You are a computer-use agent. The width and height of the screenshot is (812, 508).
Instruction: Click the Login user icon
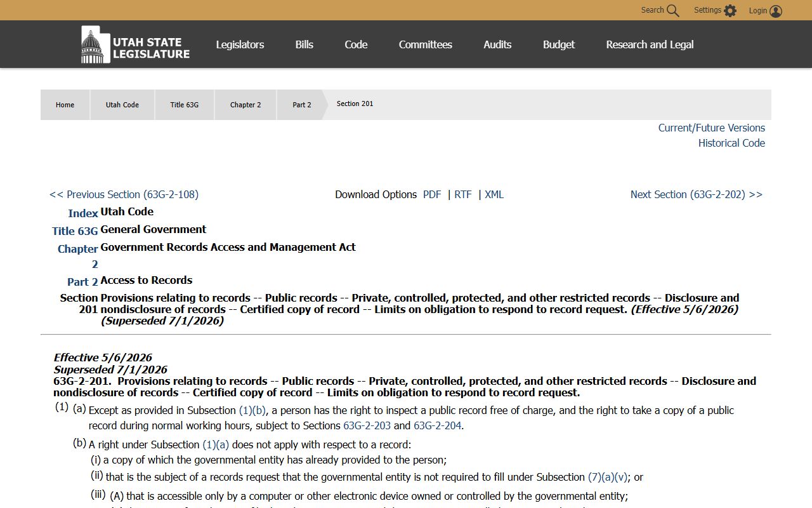776,11
